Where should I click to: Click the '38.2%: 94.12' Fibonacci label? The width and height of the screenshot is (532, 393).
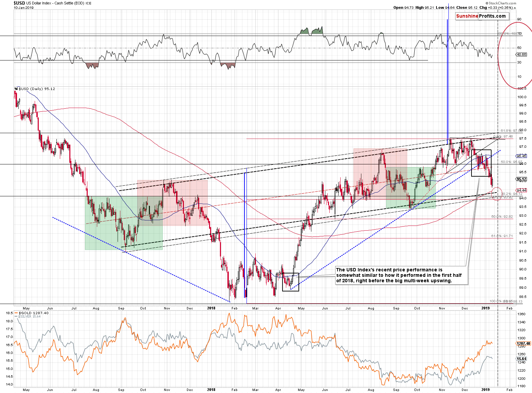[x=512, y=194]
